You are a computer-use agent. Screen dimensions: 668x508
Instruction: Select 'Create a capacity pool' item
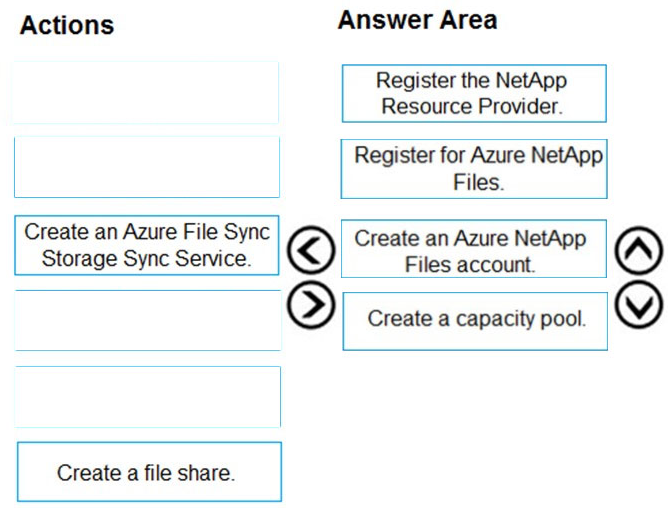coord(475,321)
